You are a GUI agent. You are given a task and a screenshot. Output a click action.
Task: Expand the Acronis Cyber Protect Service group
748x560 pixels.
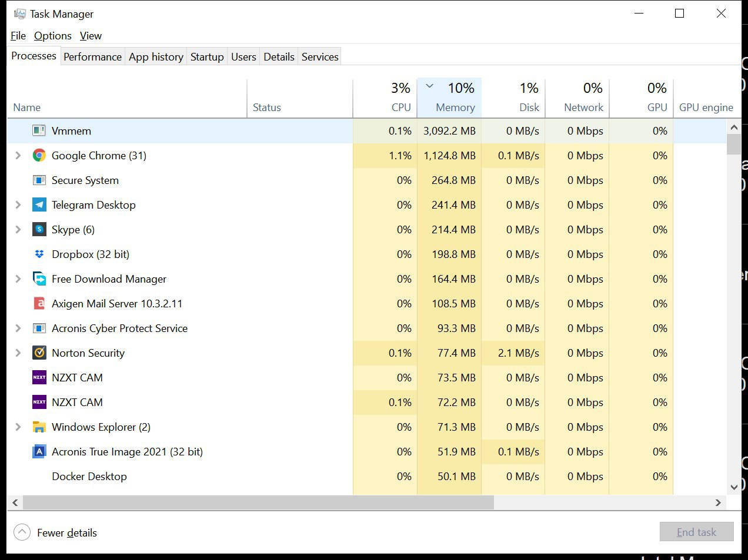click(18, 328)
